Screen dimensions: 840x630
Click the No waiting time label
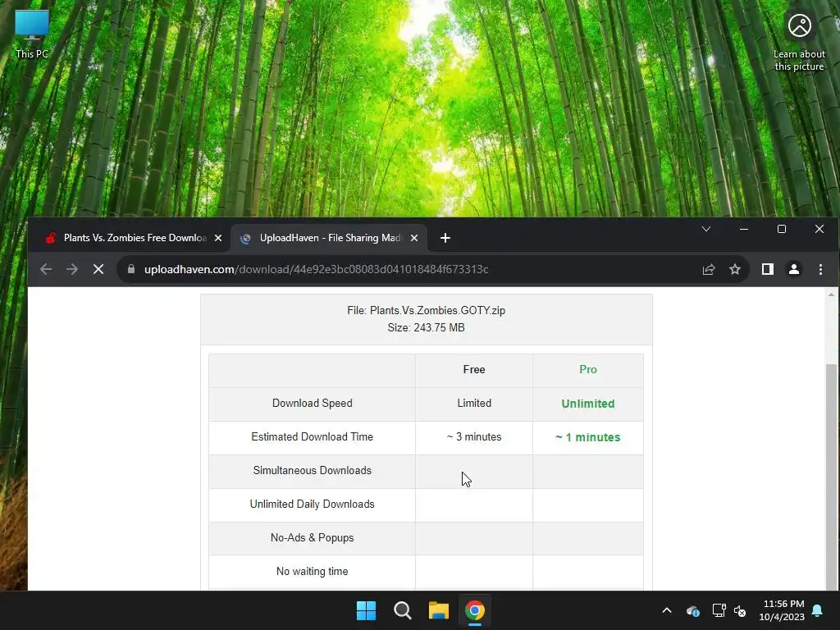[313, 572]
